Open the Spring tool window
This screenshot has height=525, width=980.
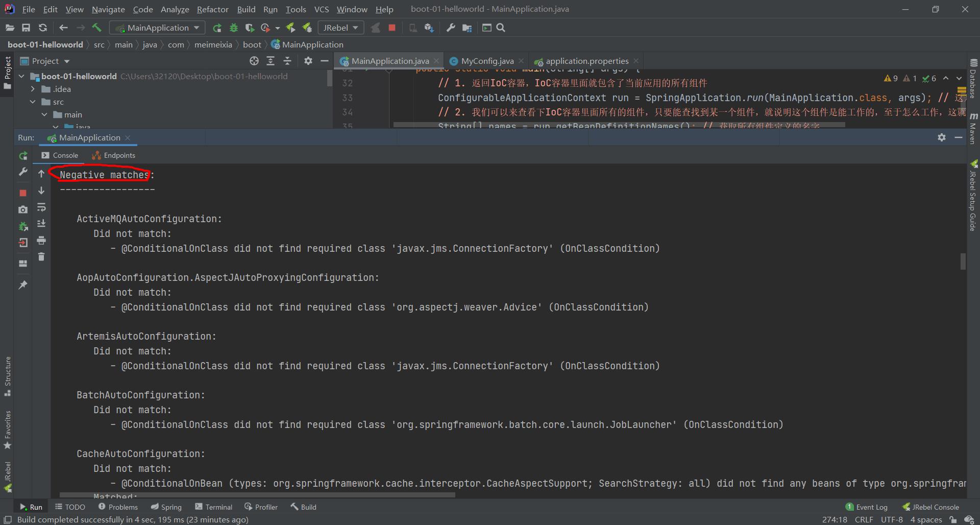pyautogui.click(x=166, y=507)
